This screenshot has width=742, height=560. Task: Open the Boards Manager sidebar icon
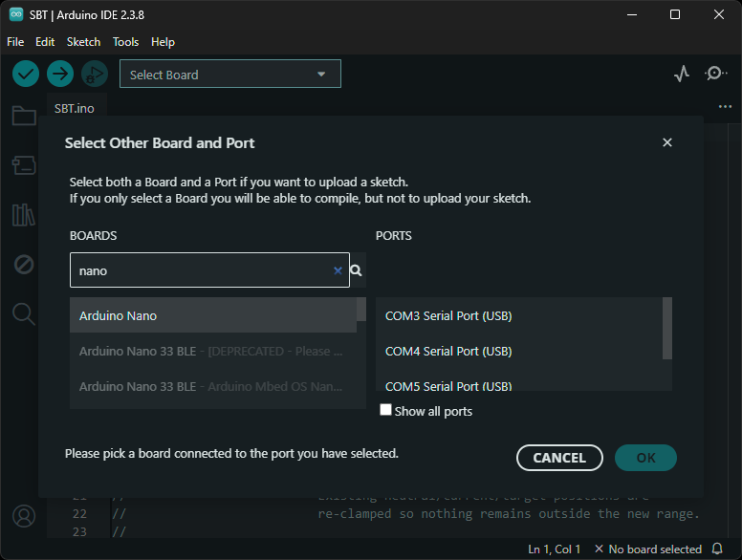[x=24, y=165]
